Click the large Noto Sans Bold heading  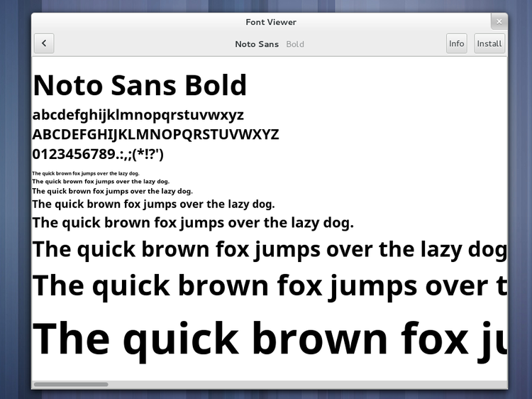click(x=140, y=85)
